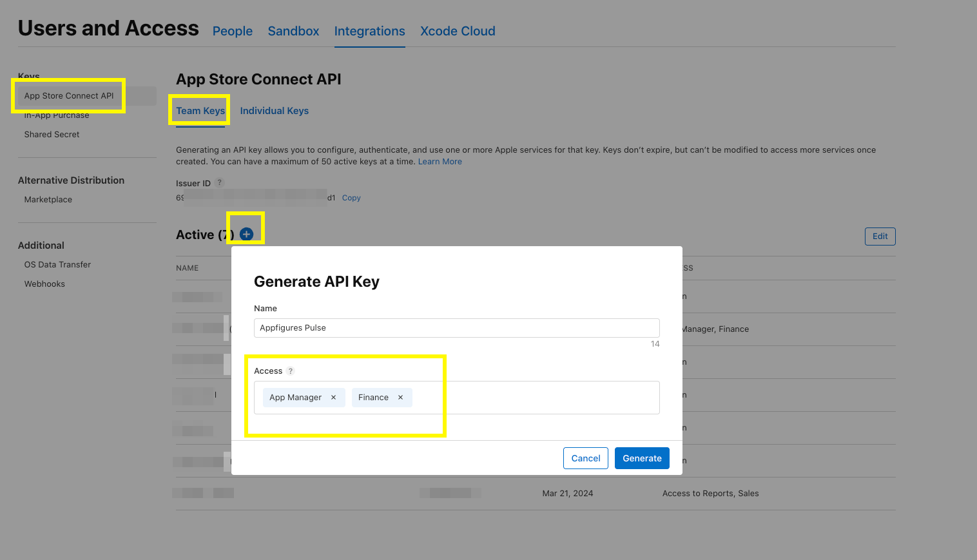977x560 pixels.
Task: Switch to the People tab
Action: click(x=232, y=30)
